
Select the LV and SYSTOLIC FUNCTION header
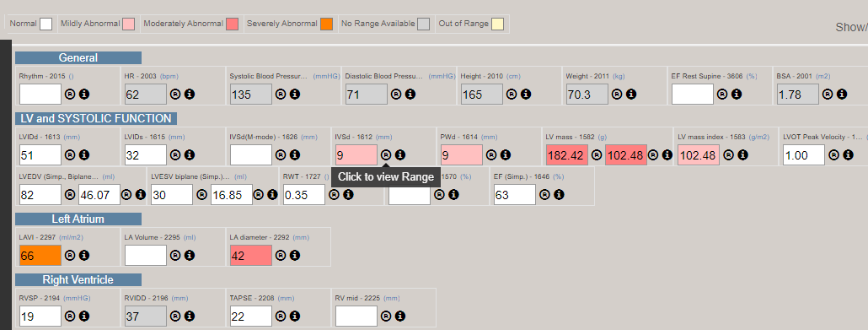(96, 118)
